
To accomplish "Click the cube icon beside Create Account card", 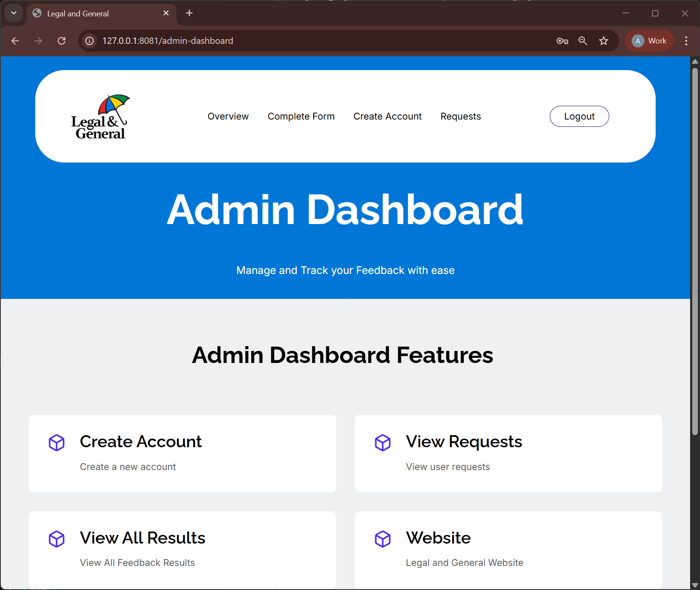I will coord(56,442).
